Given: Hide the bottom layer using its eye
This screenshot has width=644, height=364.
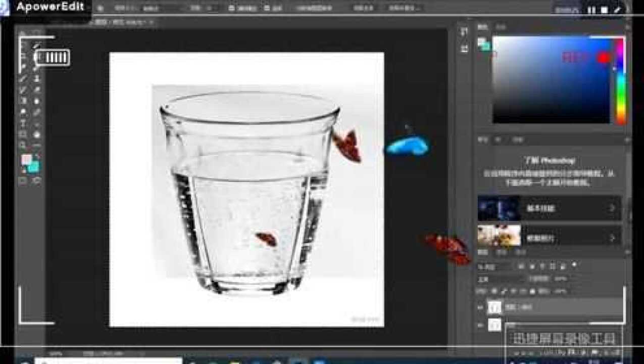Looking at the screenshot, I should point(481,325).
